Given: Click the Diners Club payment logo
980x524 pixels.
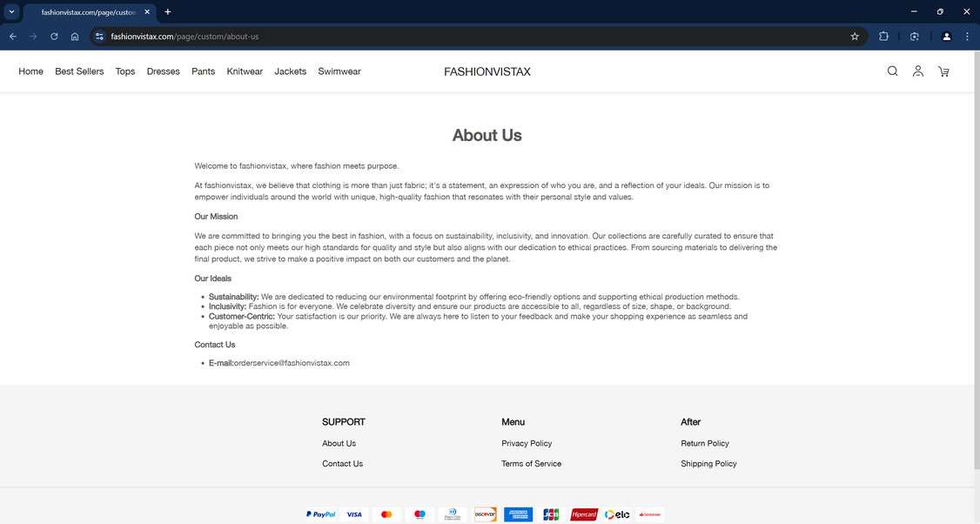Looking at the screenshot, I should click(x=453, y=514).
